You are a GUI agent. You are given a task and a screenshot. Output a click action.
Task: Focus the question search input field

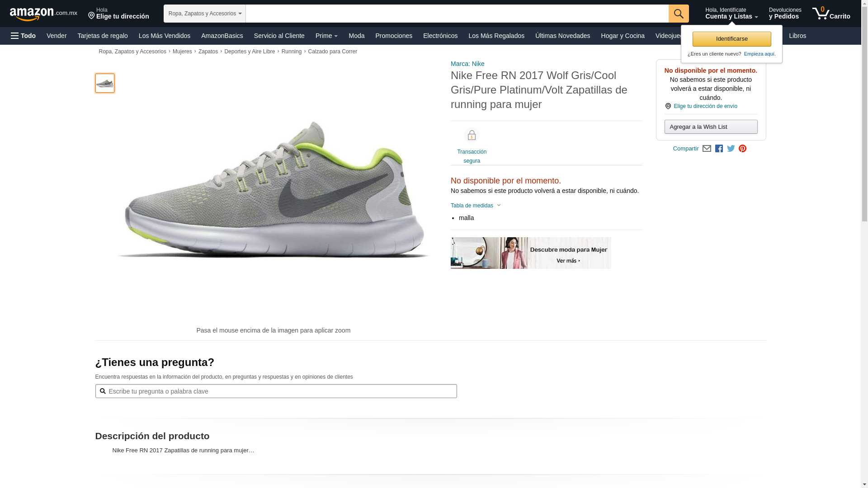tap(276, 391)
